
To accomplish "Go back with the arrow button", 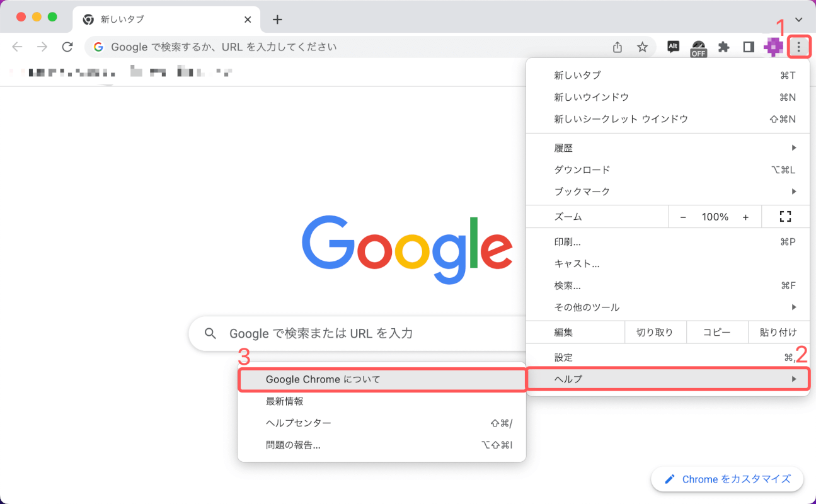I will (x=18, y=47).
